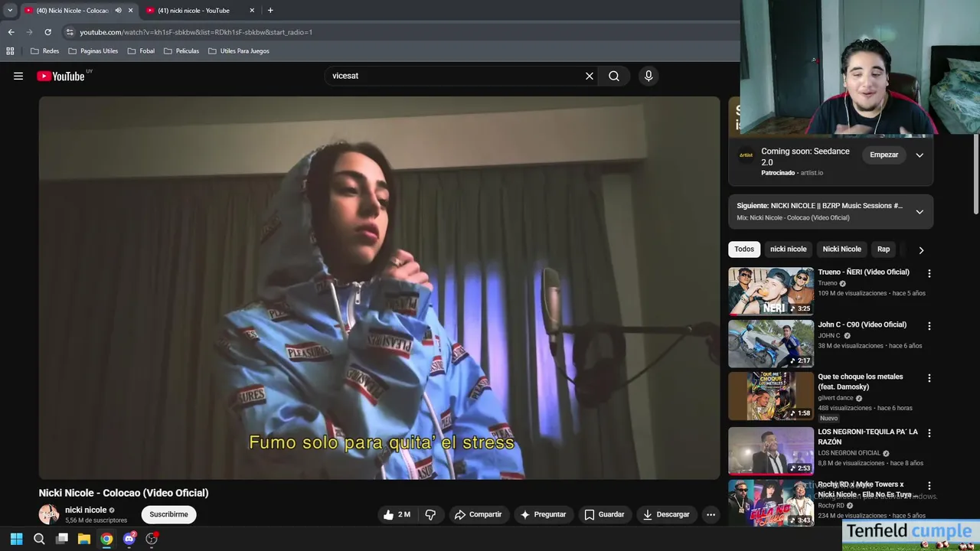Open Chrome tab search dropdown
The width and height of the screenshot is (980, 551).
click(x=10, y=11)
